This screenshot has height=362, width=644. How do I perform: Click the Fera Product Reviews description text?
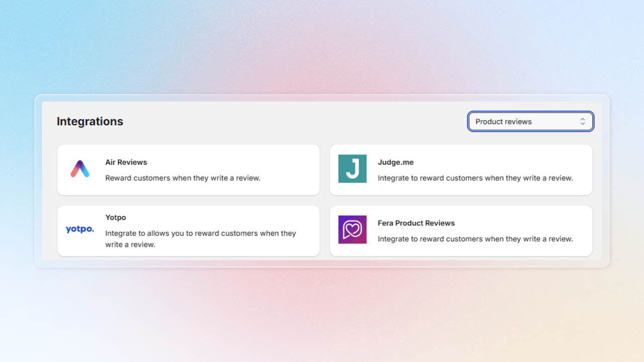click(475, 239)
